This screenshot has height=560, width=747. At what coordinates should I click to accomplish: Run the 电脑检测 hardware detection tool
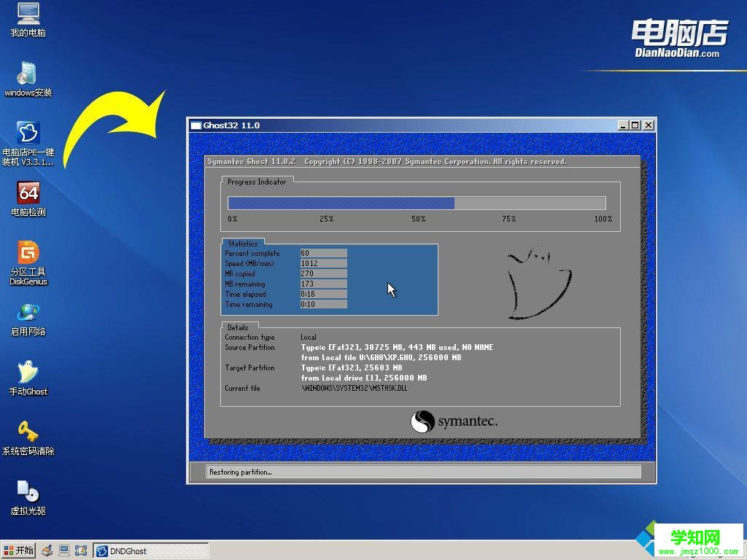pos(28,195)
